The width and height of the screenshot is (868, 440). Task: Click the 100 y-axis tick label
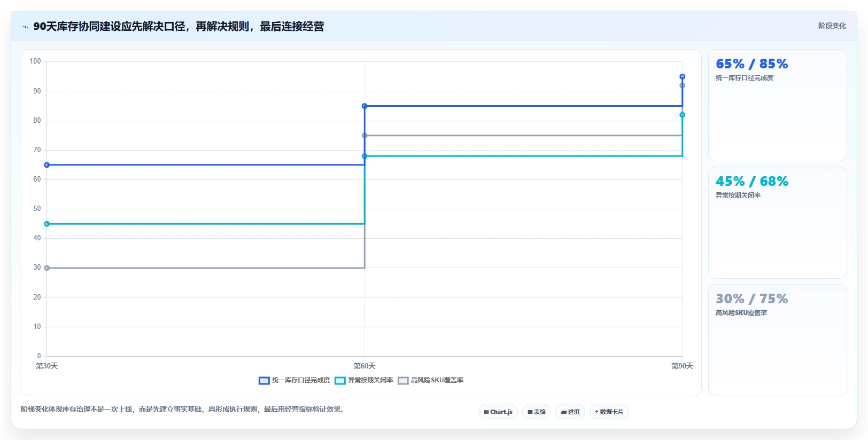coord(35,61)
